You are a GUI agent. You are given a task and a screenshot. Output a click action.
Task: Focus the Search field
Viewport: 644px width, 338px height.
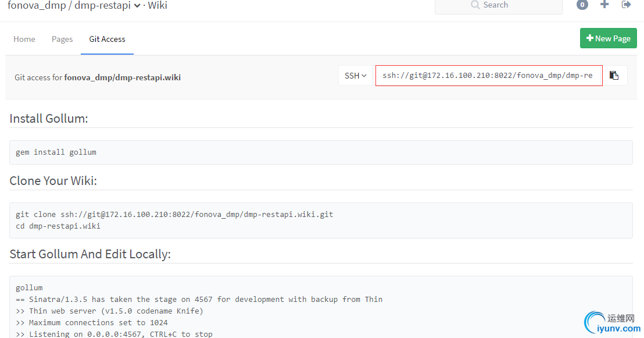click(498, 6)
